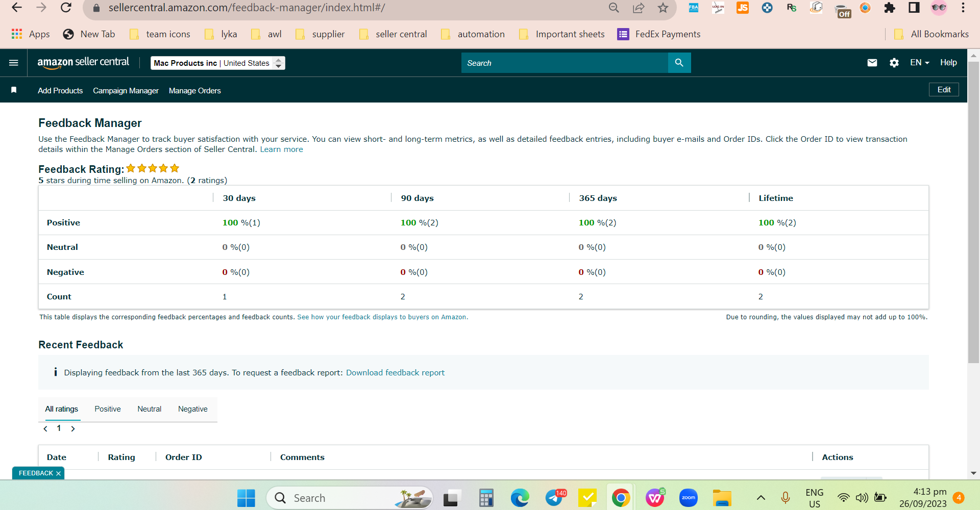Click inside the Seller Central search field
Viewport: 980px width, 510px height.
[565, 63]
